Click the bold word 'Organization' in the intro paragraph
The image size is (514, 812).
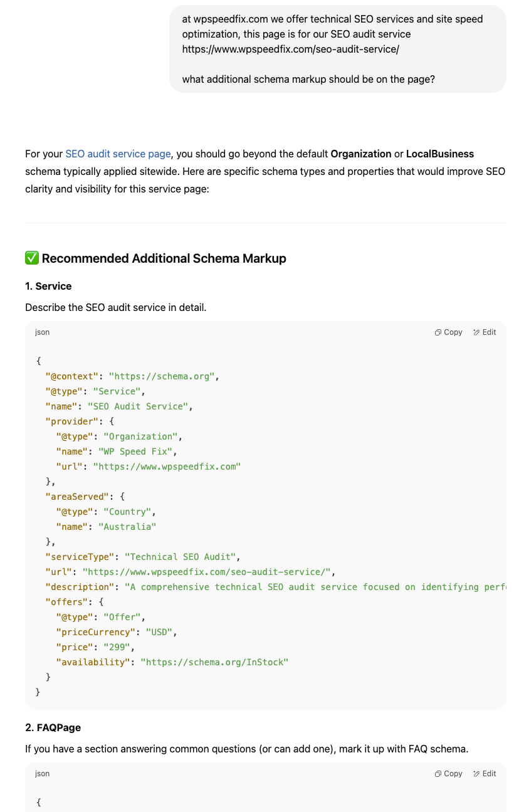coord(361,154)
